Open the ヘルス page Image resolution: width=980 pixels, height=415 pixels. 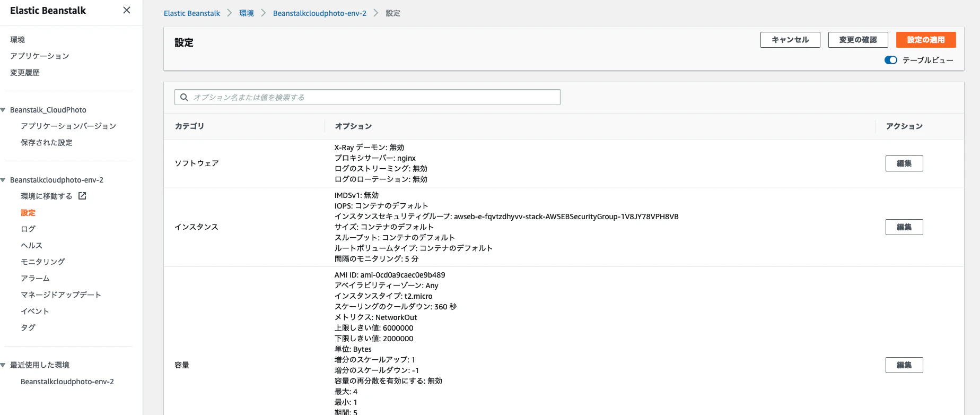click(x=32, y=246)
